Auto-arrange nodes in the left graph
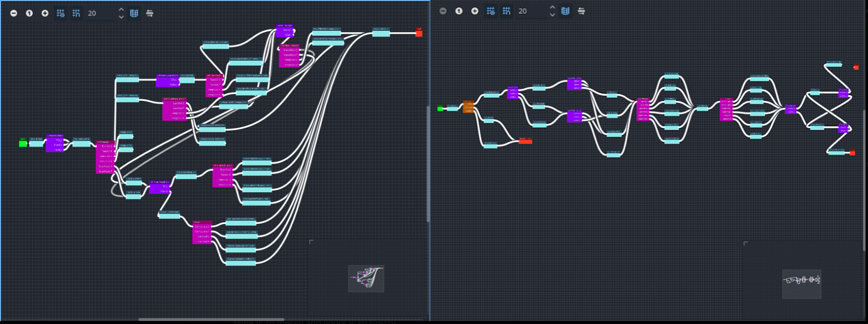The image size is (868, 324). coord(150,13)
